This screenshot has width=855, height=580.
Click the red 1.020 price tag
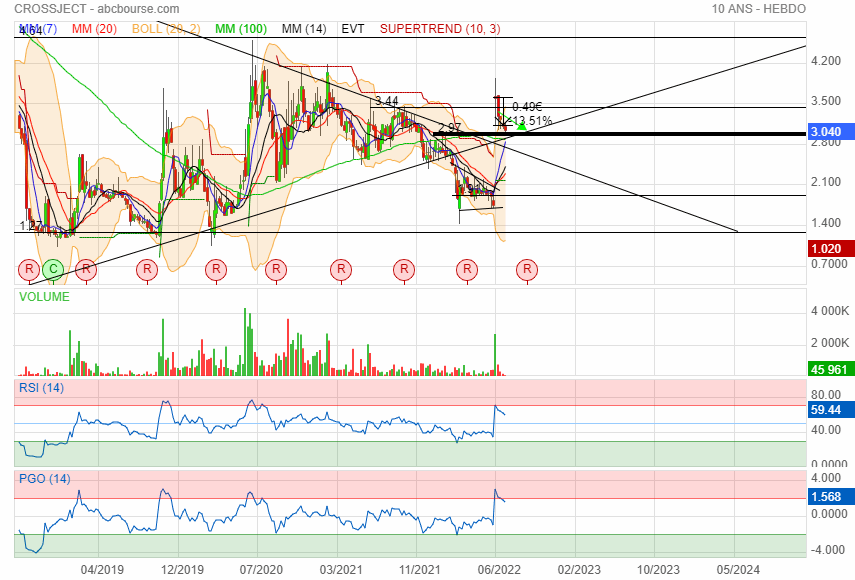(830, 249)
